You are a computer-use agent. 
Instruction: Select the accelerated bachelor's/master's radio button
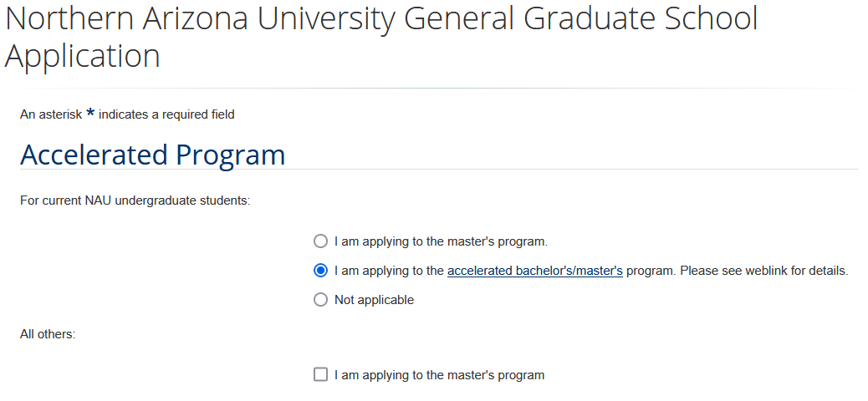[320, 271]
